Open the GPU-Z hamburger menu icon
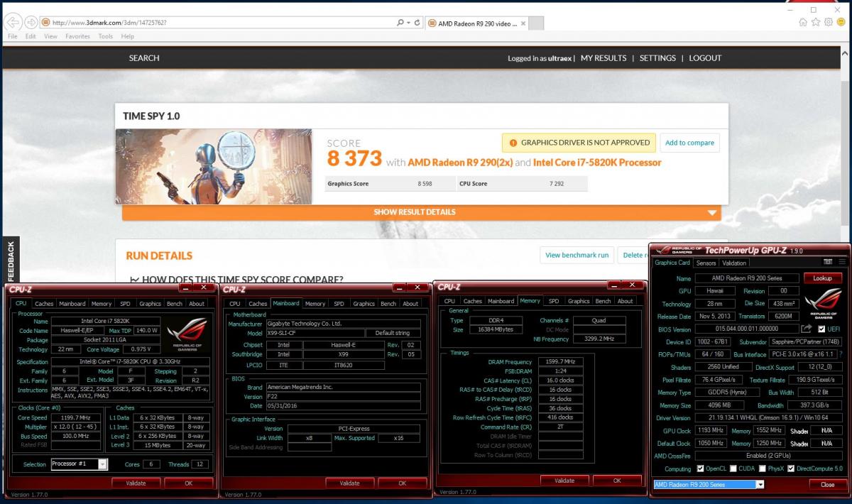 point(841,262)
